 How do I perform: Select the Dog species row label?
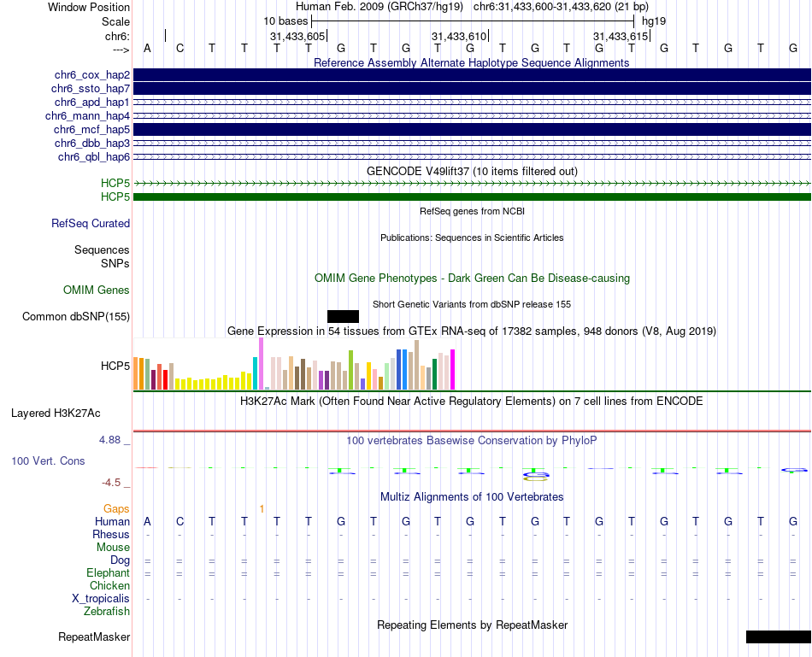(121, 560)
